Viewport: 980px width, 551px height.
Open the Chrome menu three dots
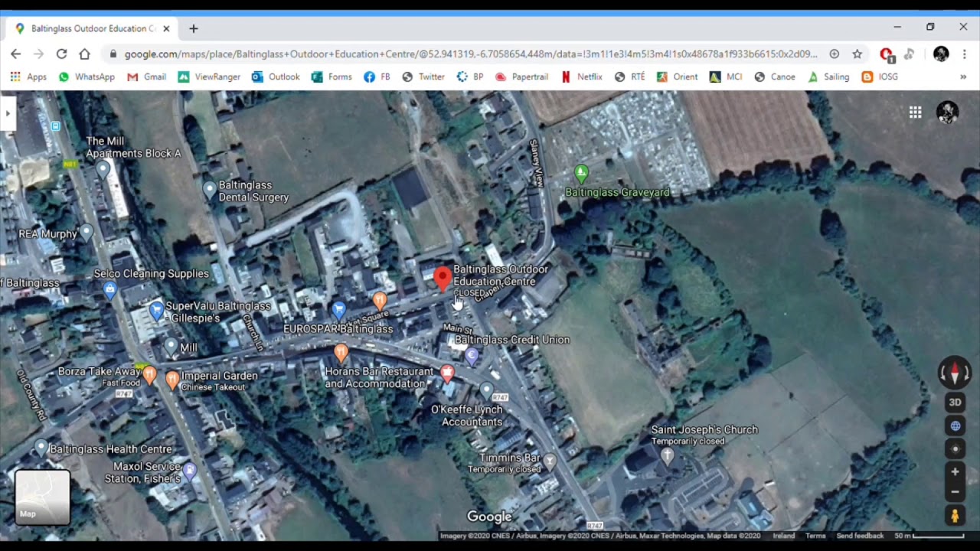click(x=964, y=54)
